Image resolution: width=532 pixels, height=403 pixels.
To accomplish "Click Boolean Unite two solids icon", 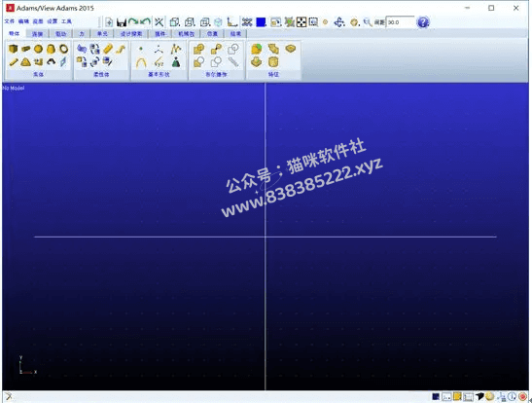I will coord(198,50).
